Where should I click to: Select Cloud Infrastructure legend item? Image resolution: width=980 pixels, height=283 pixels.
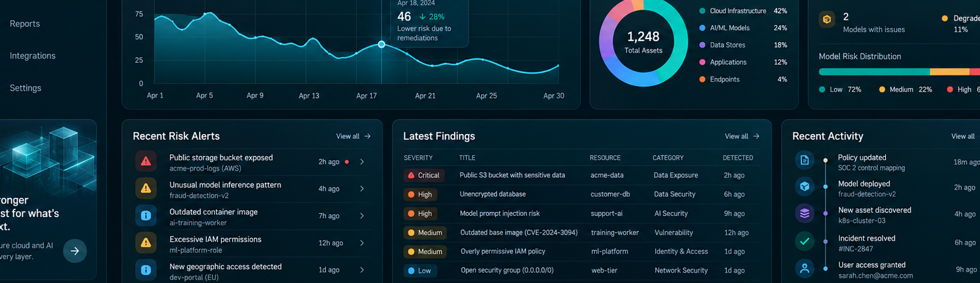click(743, 11)
